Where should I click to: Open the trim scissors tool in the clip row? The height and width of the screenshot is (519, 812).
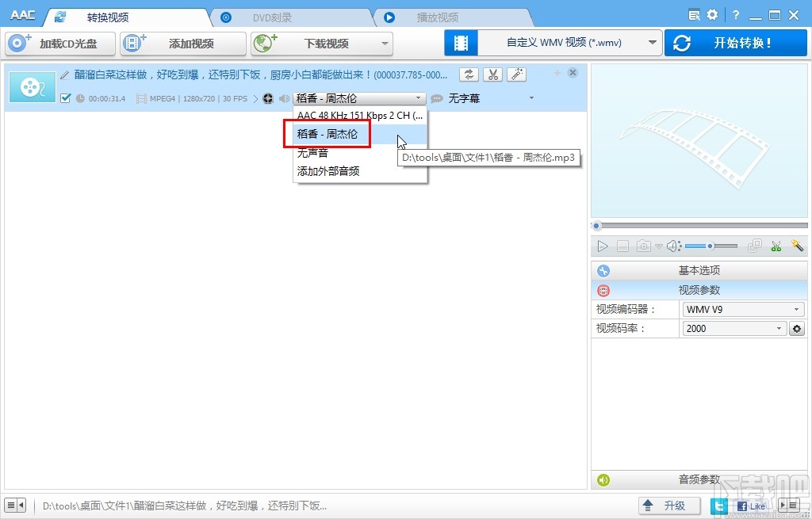coord(493,74)
